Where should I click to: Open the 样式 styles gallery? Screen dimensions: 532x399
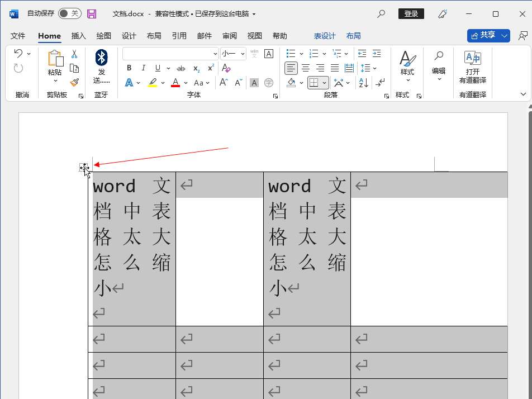pos(407,66)
